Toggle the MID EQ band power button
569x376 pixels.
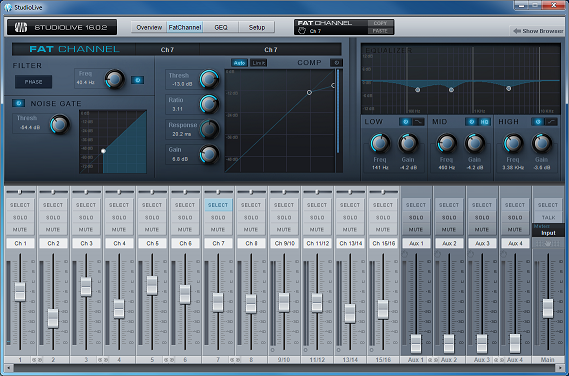pyautogui.click(x=471, y=122)
